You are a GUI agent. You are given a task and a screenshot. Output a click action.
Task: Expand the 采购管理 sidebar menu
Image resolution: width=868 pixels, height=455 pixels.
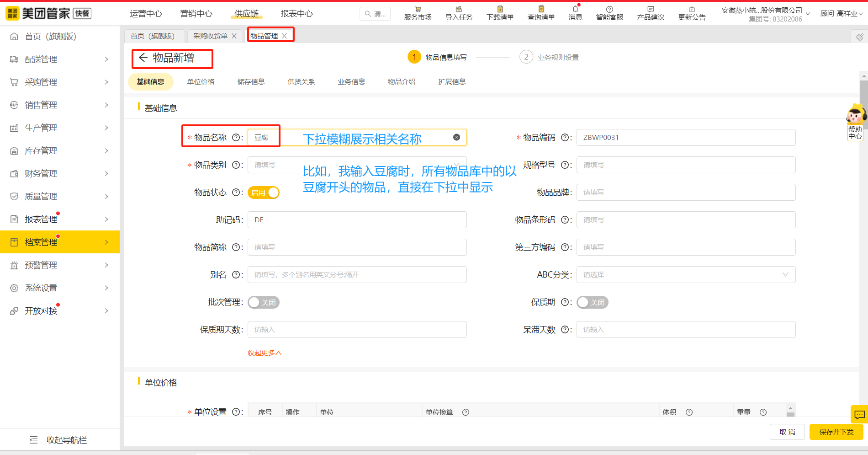click(x=41, y=82)
